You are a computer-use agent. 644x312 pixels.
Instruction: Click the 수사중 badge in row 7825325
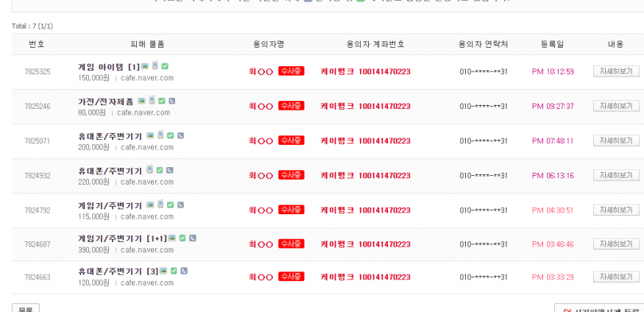[291, 71]
